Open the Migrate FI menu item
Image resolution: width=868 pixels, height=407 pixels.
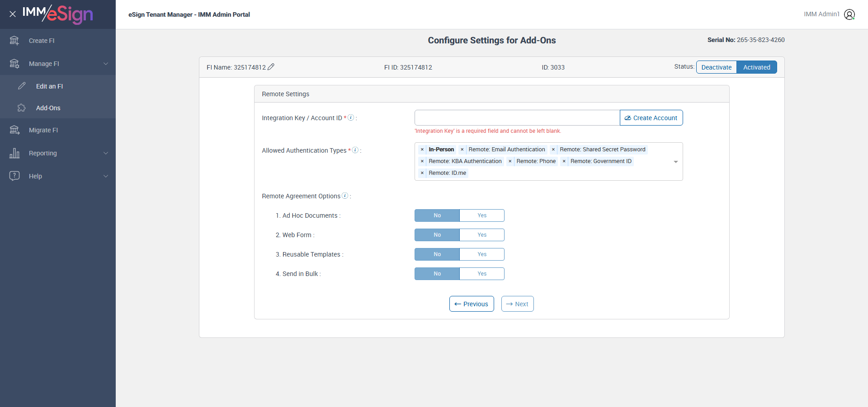[x=58, y=130]
